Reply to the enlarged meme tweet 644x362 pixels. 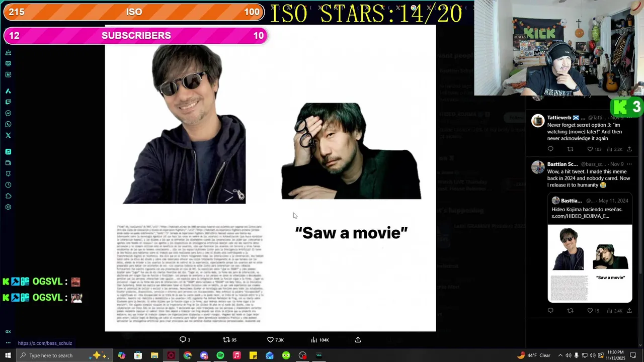[185, 340]
